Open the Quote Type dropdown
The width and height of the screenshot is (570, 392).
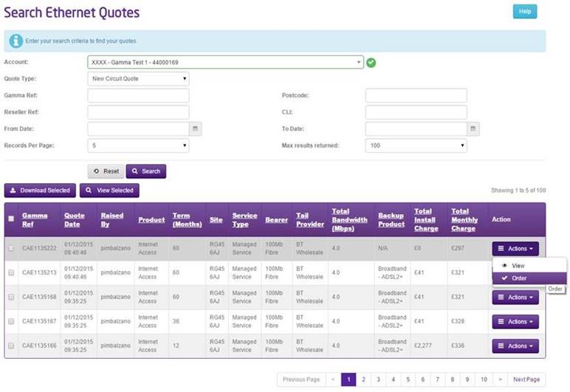click(138, 78)
